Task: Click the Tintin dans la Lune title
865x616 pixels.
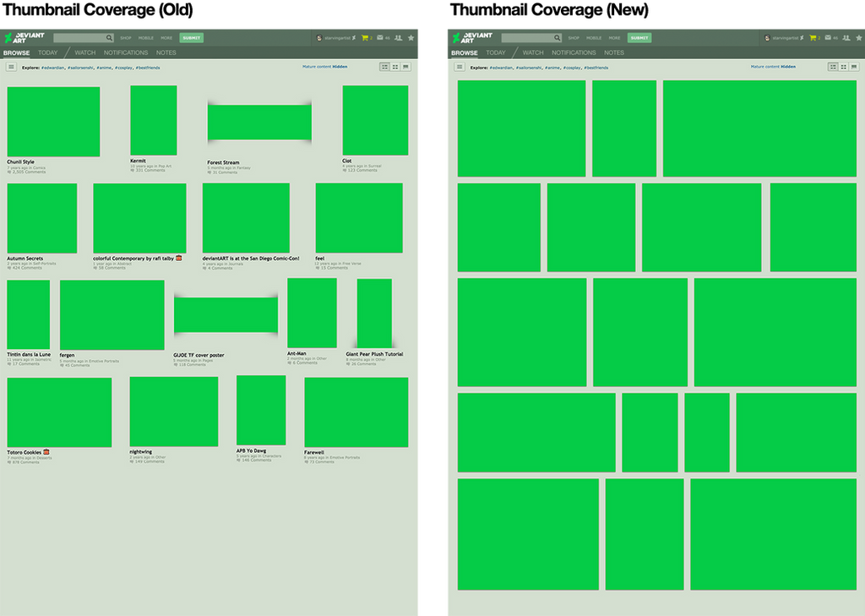Action: [29, 354]
